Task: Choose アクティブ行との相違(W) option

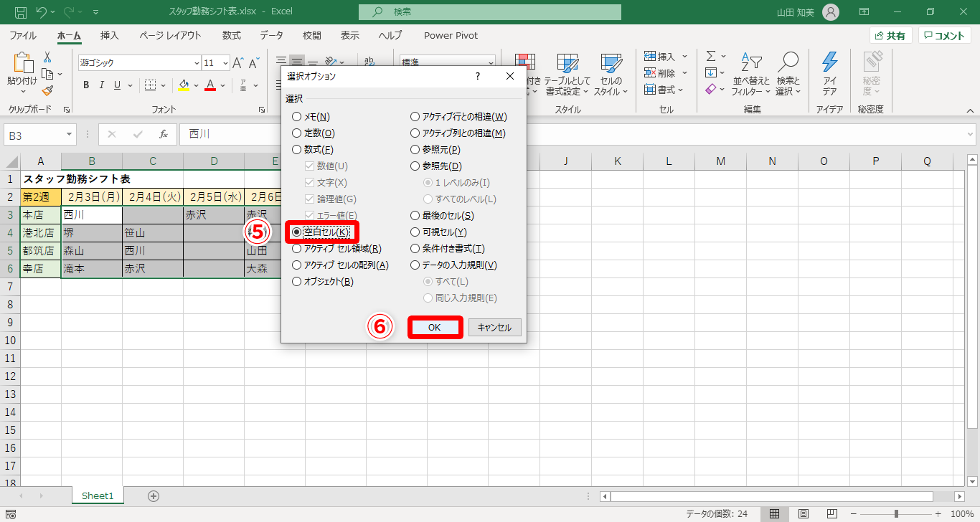Action: click(458, 116)
